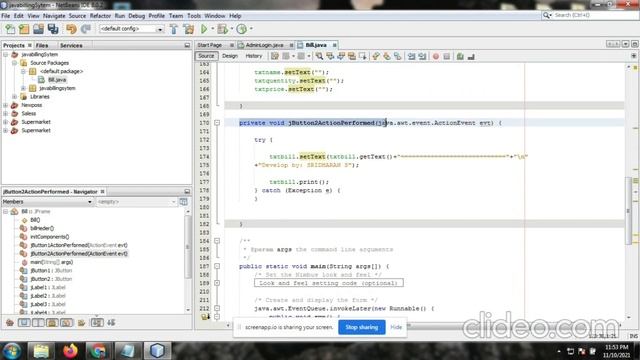This screenshot has height=360, width=640.
Task: Switch to the Start Page tab
Action: point(210,45)
